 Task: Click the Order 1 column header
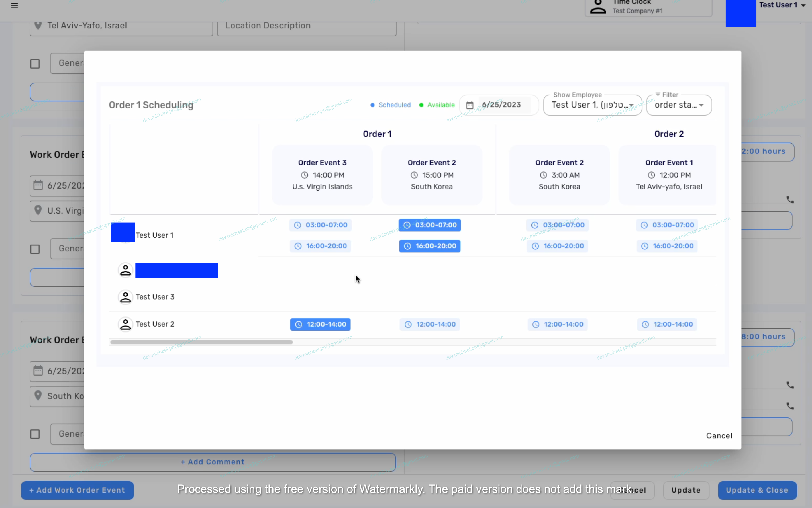tap(377, 134)
